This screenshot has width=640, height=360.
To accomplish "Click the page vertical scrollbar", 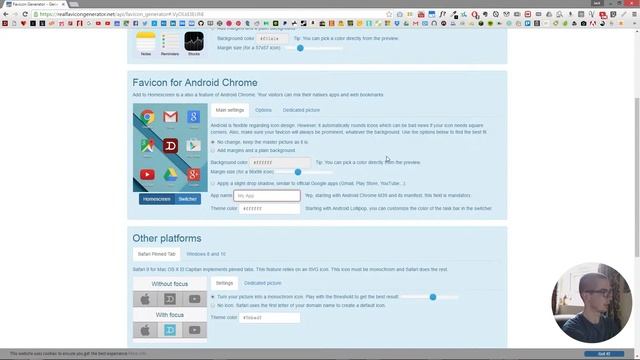I will 637,178.
